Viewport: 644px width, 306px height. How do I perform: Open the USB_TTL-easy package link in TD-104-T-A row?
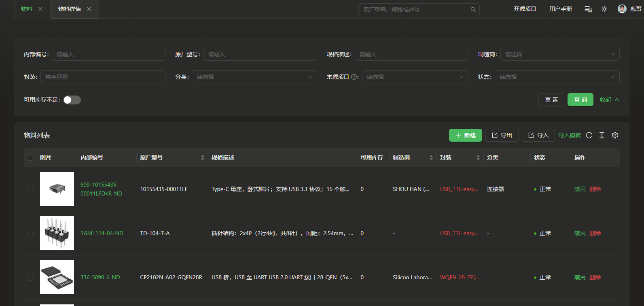(x=460, y=233)
